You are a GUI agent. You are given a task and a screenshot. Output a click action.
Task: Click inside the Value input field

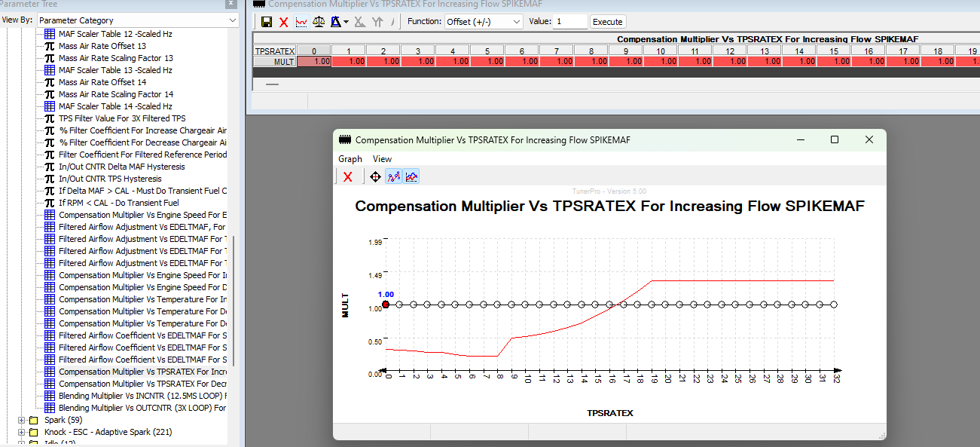[570, 22]
